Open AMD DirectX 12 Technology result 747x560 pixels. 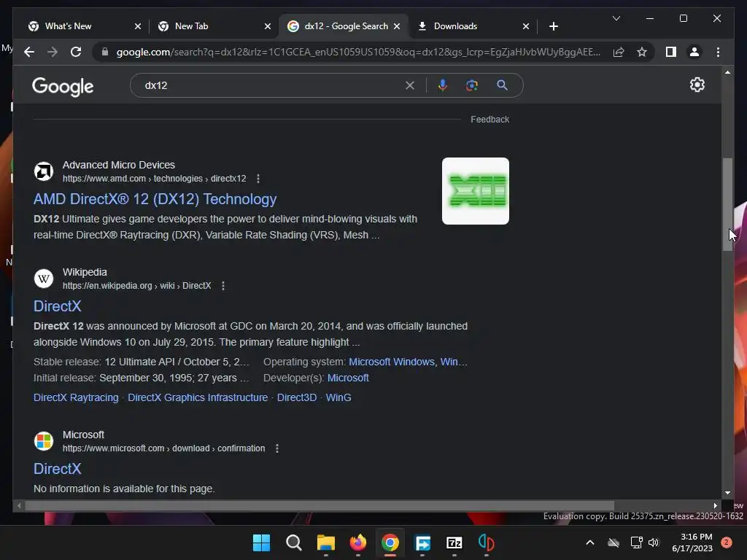tap(155, 199)
